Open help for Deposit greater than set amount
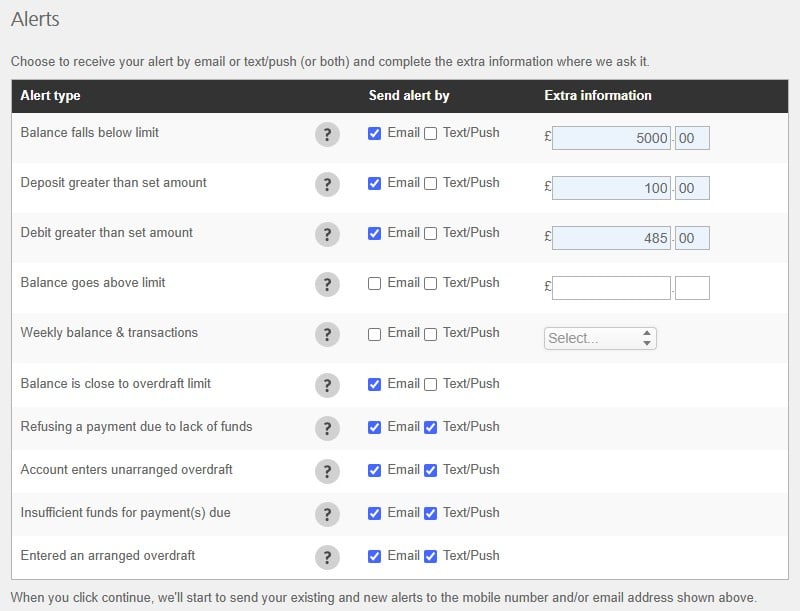The height and width of the screenshot is (611, 800). pos(327,185)
